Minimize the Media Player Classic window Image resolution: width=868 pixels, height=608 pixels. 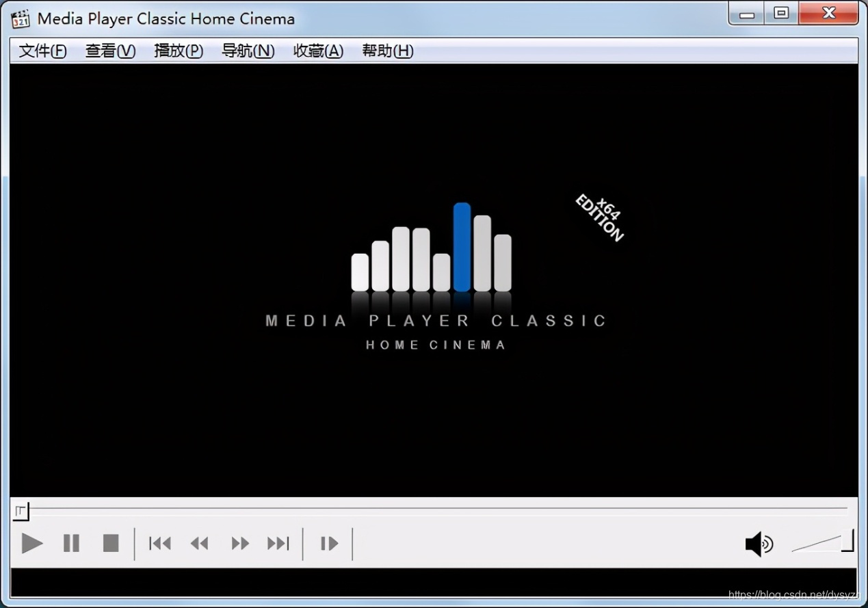tap(747, 13)
